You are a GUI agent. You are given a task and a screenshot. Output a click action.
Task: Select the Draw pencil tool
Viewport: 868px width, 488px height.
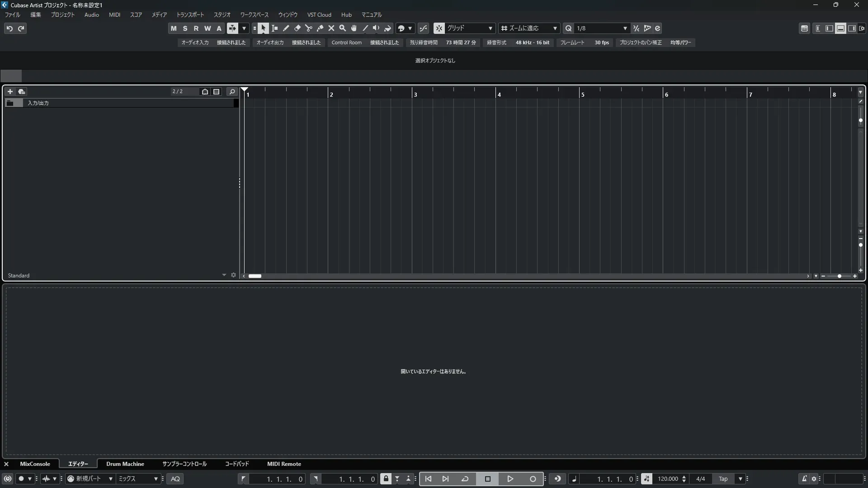pyautogui.click(x=286, y=28)
